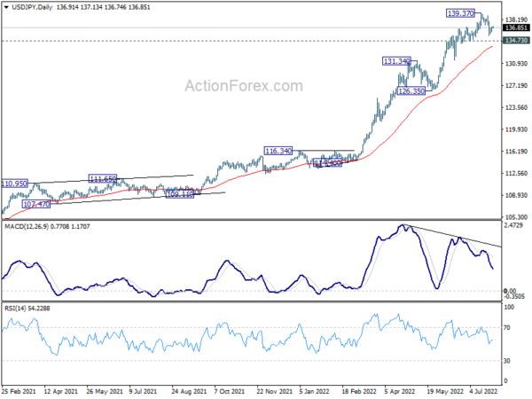Select the 134.730 level tag on axis
This screenshot has height=399, width=532.
click(516, 41)
